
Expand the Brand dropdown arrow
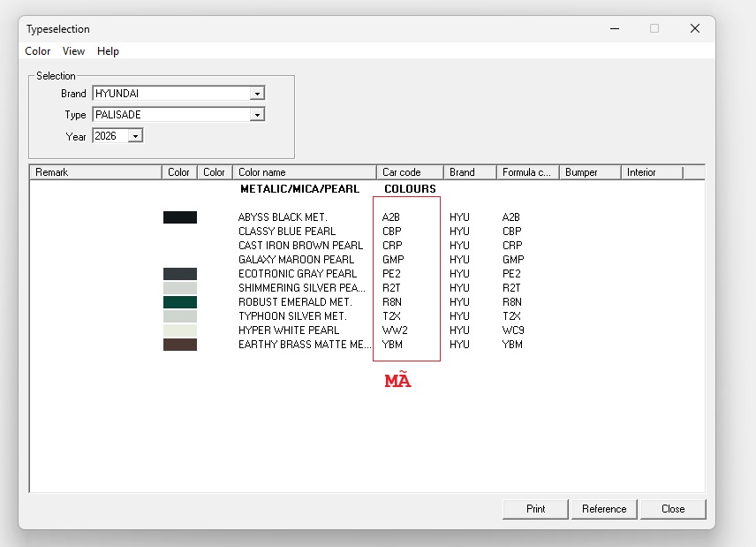click(x=257, y=94)
